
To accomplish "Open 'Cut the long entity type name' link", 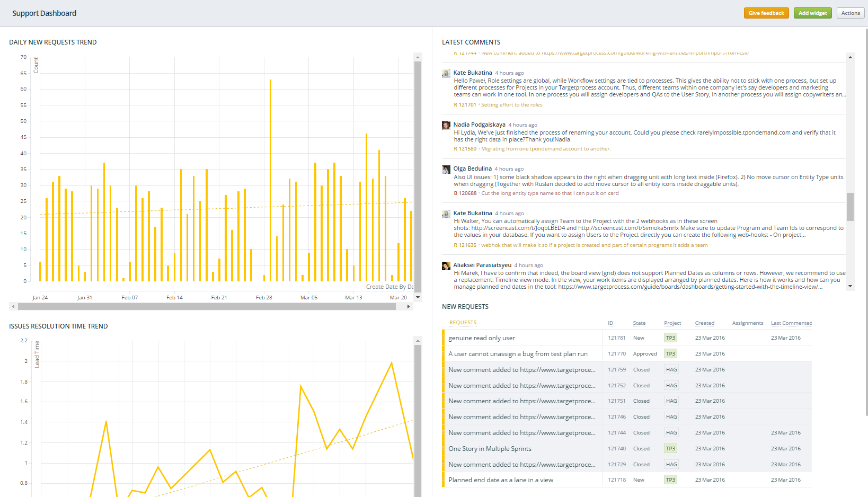I will 550,193.
